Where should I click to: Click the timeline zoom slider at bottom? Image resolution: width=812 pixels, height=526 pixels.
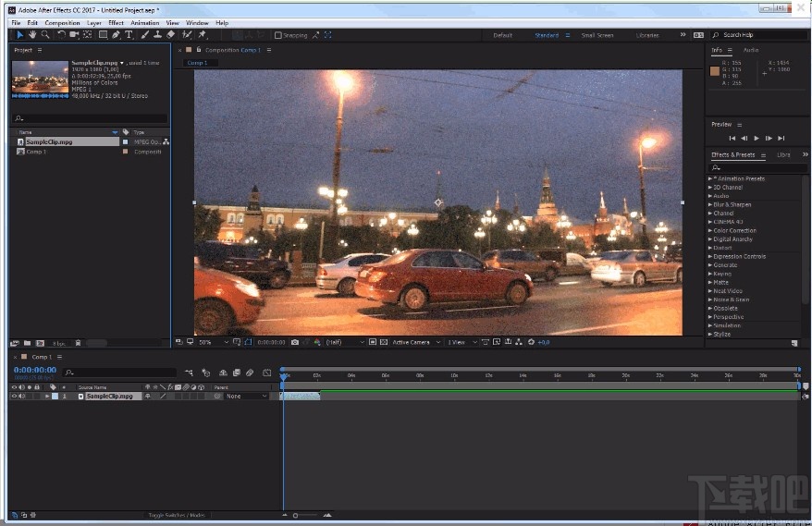coord(306,515)
